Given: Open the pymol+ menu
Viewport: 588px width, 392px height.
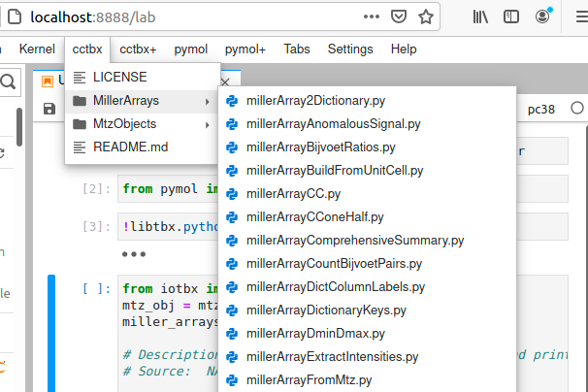Looking at the screenshot, I should click(x=245, y=49).
